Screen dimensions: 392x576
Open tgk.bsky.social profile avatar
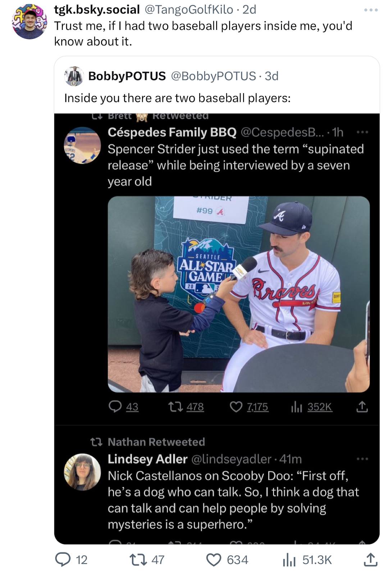tap(29, 22)
